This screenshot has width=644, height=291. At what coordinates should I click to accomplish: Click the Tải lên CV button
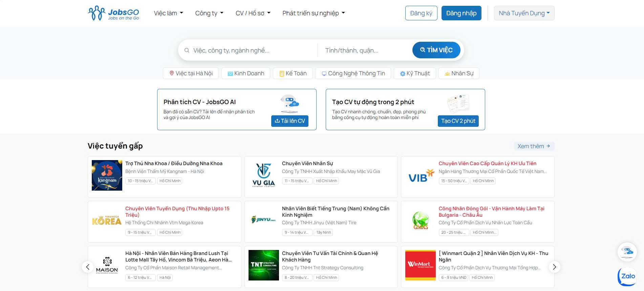pyautogui.click(x=290, y=121)
